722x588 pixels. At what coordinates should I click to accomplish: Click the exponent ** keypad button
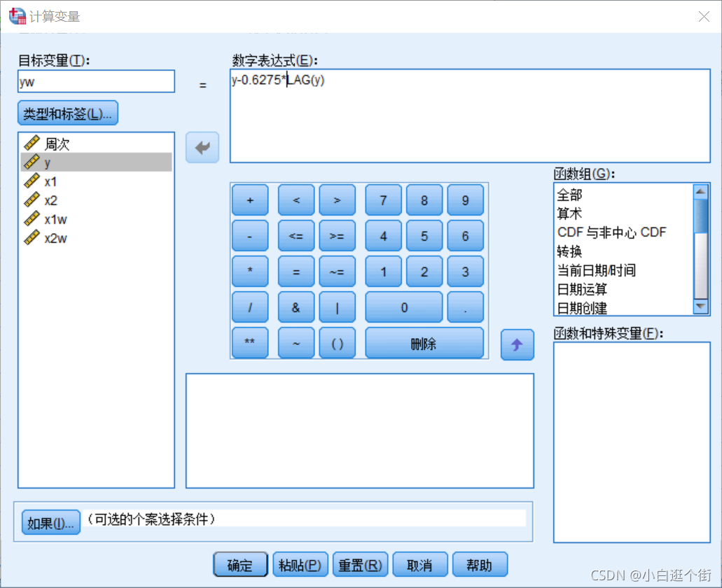250,343
